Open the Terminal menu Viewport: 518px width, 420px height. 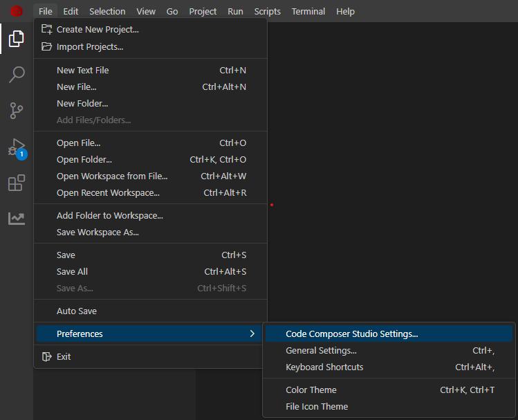[308, 11]
